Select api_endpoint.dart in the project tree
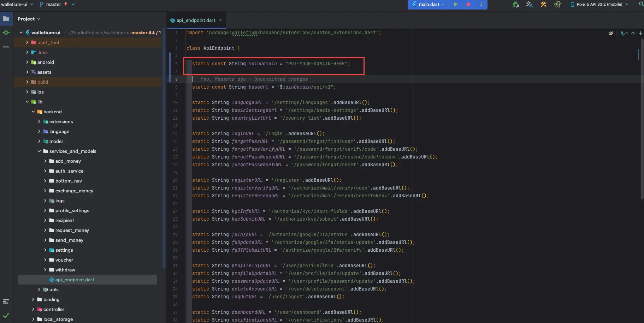The width and height of the screenshot is (644, 323). coord(87,280)
